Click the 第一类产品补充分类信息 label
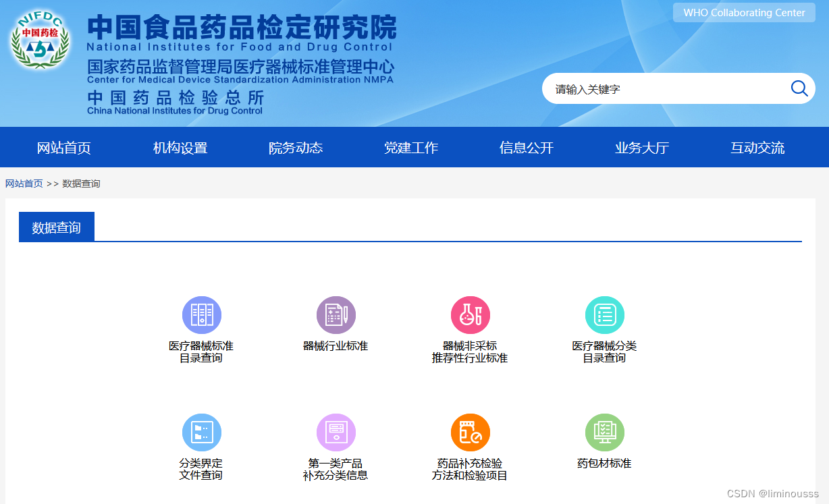This screenshot has width=829, height=504. pyautogui.click(x=336, y=469)
